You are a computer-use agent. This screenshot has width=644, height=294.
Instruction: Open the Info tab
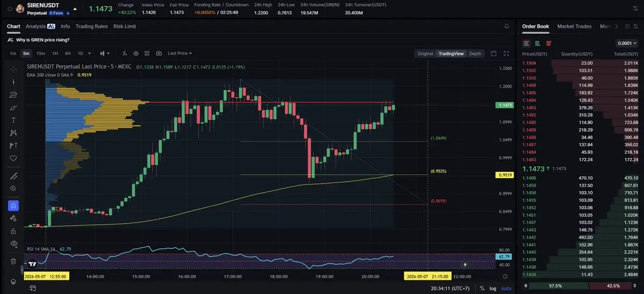65,26
